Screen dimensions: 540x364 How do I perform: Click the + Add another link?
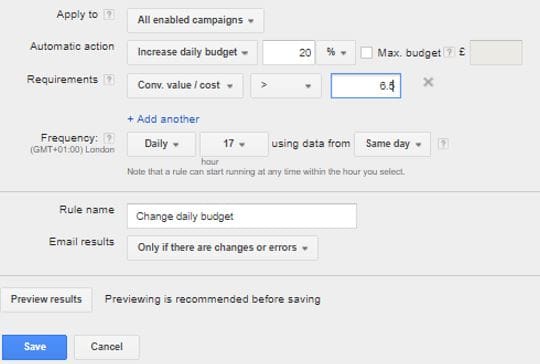coord(163,119)
